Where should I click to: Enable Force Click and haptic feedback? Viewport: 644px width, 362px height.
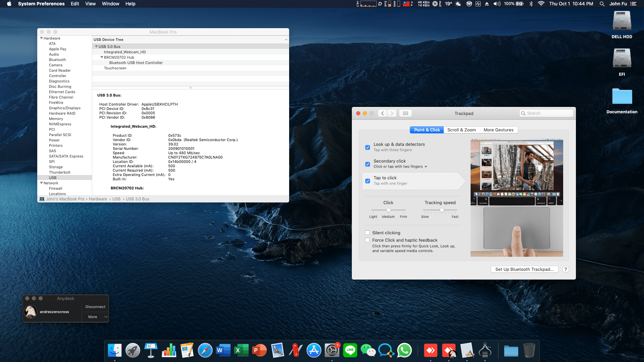367,240
